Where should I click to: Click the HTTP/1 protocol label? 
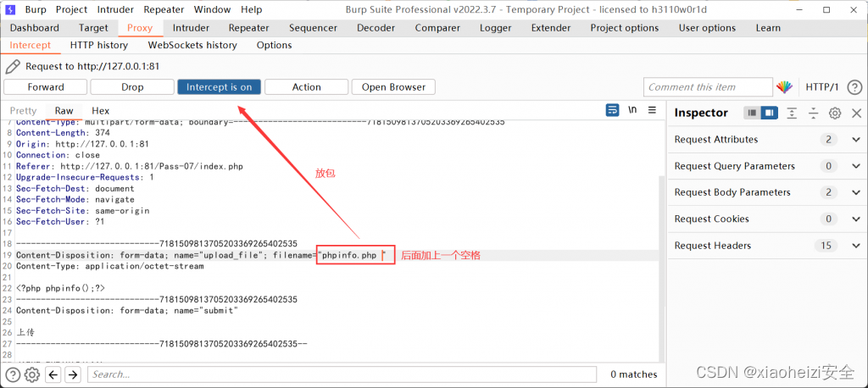[822, 87]
